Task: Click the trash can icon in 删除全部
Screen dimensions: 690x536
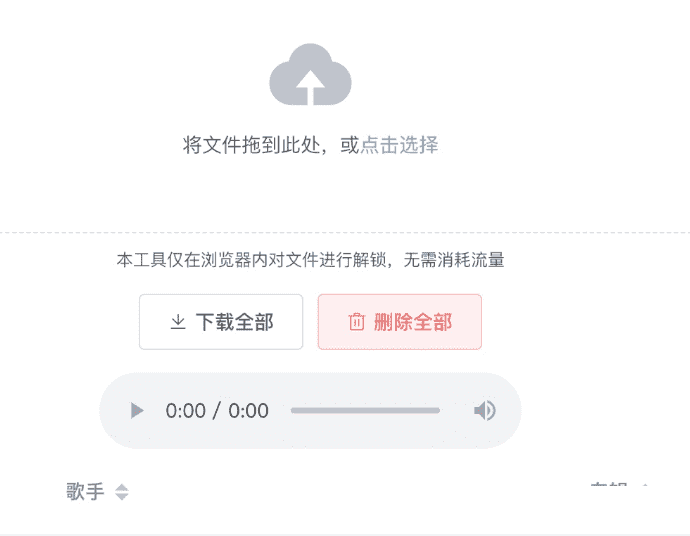Action: point(356,322)
